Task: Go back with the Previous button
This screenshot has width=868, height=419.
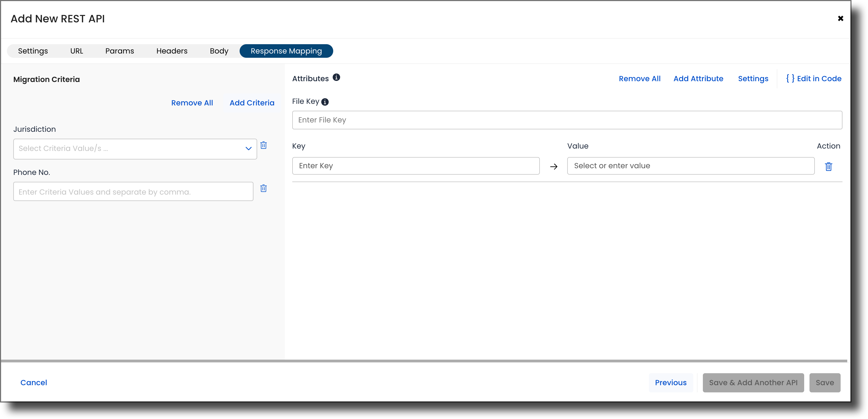Action: [670, 383]
